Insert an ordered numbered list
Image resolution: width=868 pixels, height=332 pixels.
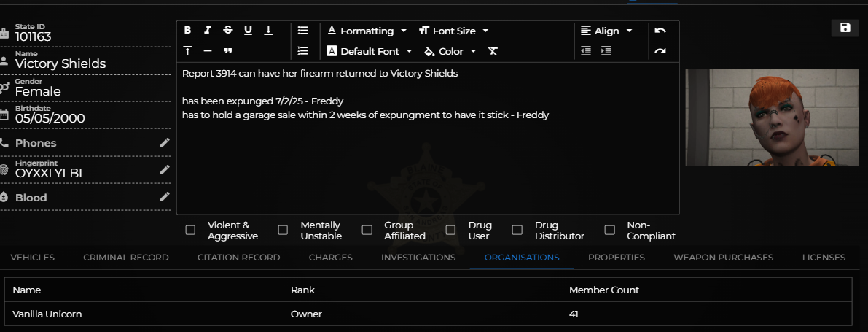tap(302, 51)
